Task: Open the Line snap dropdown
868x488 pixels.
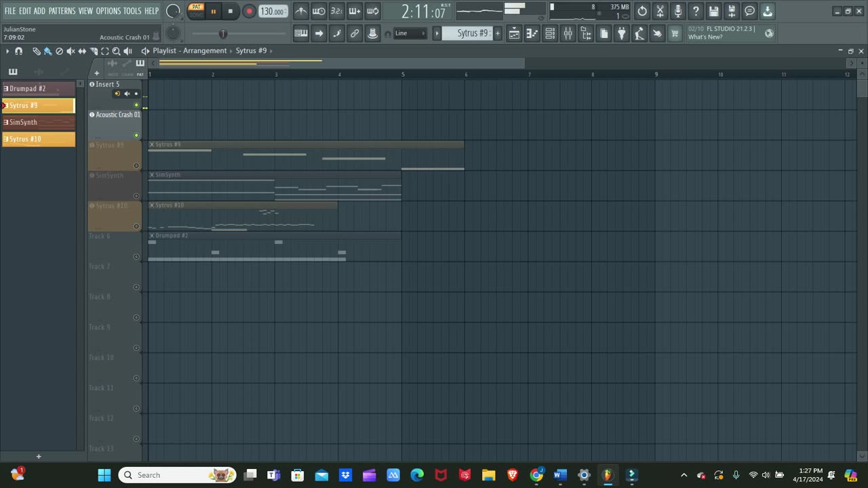Action: pyautogui.click(x=410, y=33)
